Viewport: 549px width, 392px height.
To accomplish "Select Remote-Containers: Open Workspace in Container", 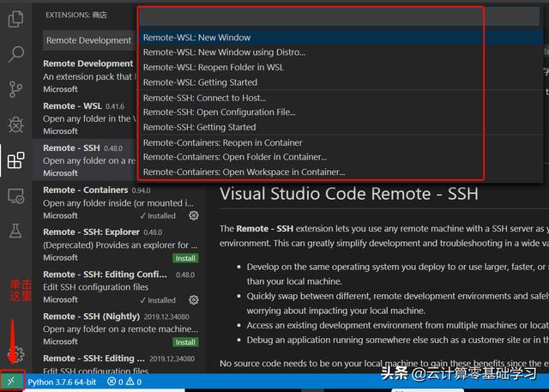I will pos(341,172).
